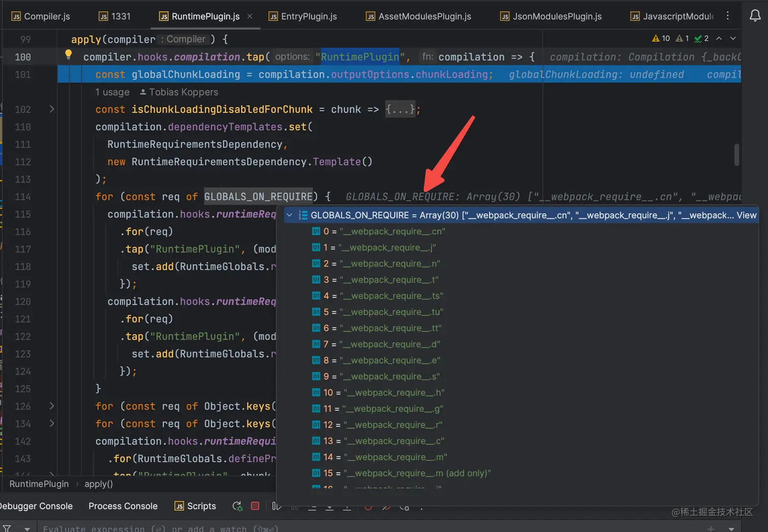Click the warnings count indicator

point(661,39)
